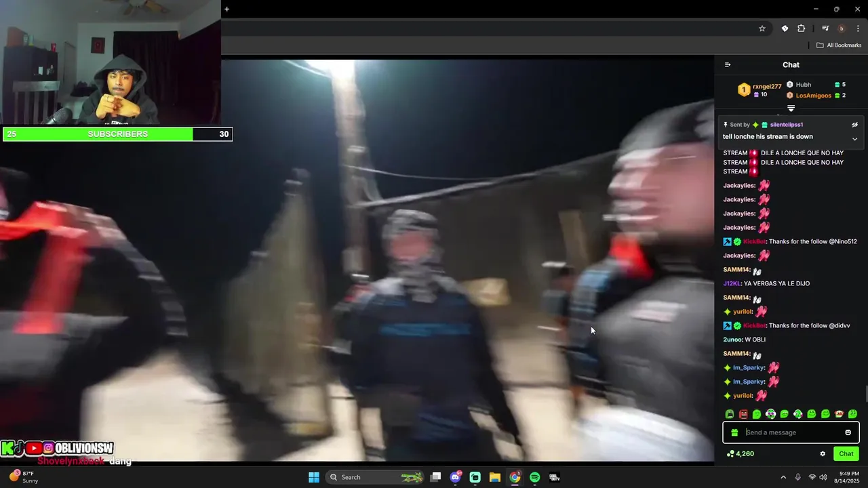Open the gift subs icon in message box

pos(734,432)
